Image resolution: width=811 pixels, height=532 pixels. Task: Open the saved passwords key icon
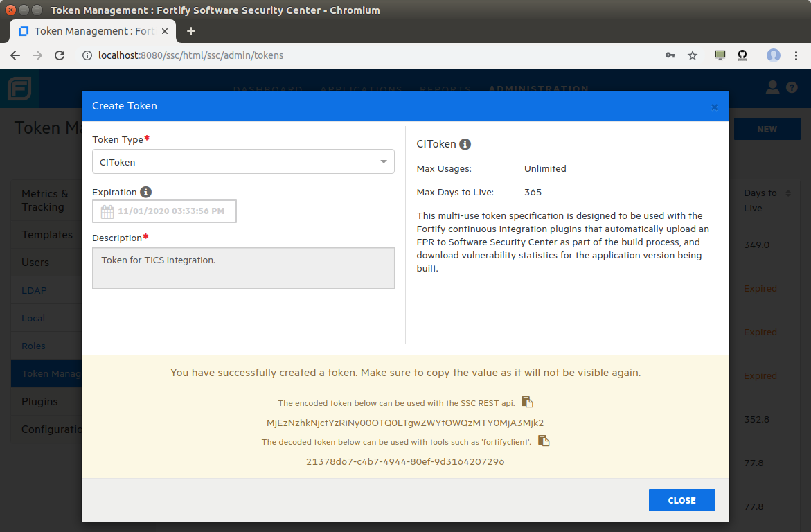(670, 55)
